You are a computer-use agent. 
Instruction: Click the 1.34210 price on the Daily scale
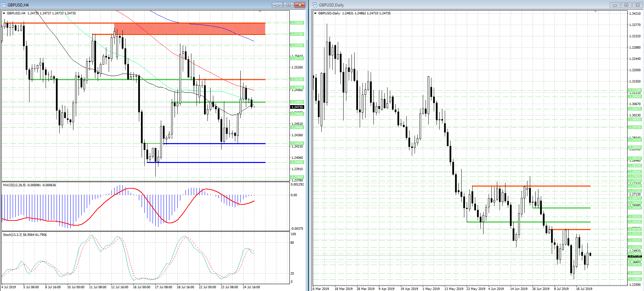pyautogui.click(x=635, y=14)
